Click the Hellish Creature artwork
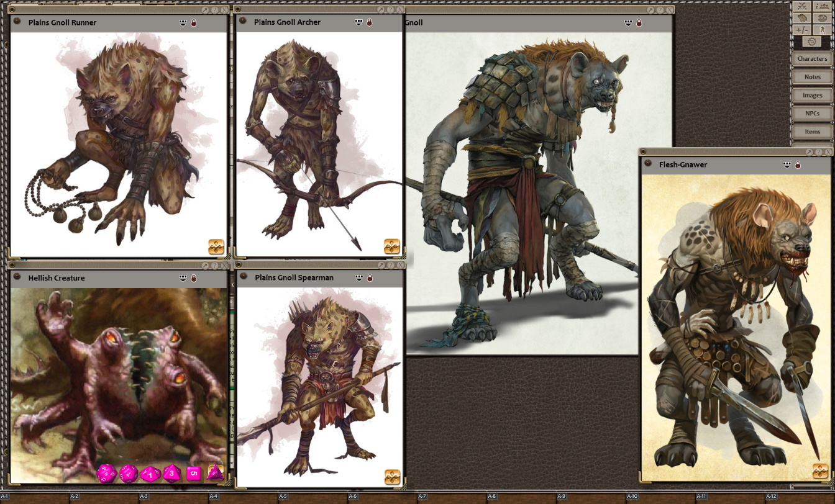This screenshot has width=835, height=504. (x=119, y=385)
